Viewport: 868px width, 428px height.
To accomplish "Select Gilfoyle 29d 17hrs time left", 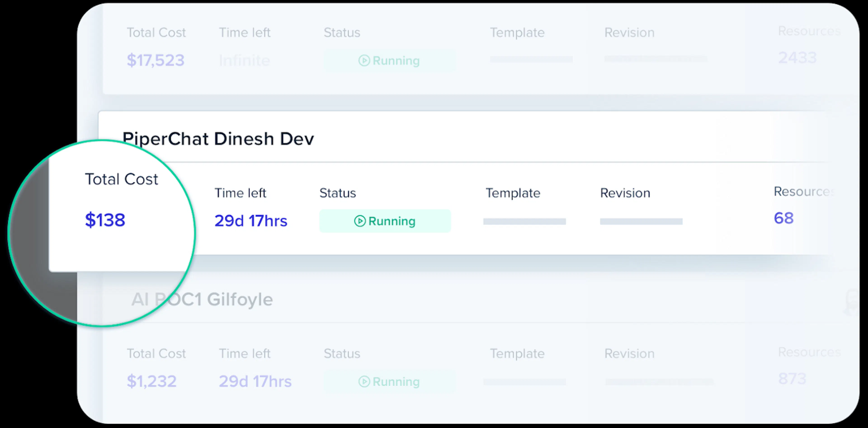I will (255, 381).
